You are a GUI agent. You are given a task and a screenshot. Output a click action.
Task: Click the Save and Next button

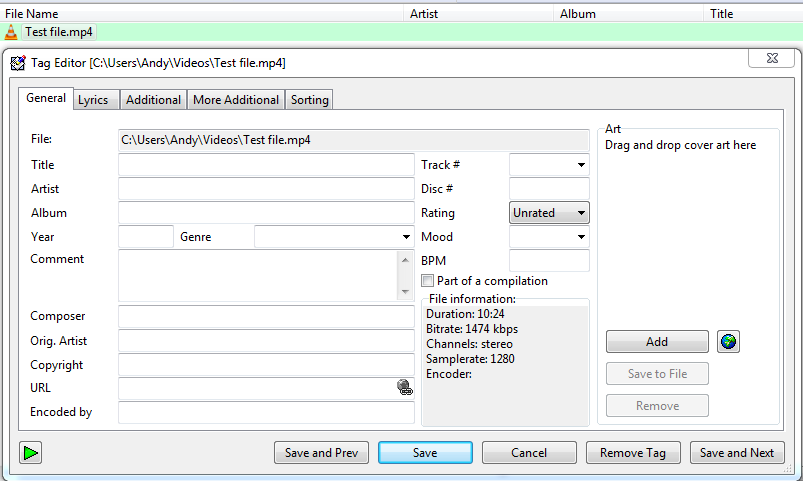[x=737, y=453]
